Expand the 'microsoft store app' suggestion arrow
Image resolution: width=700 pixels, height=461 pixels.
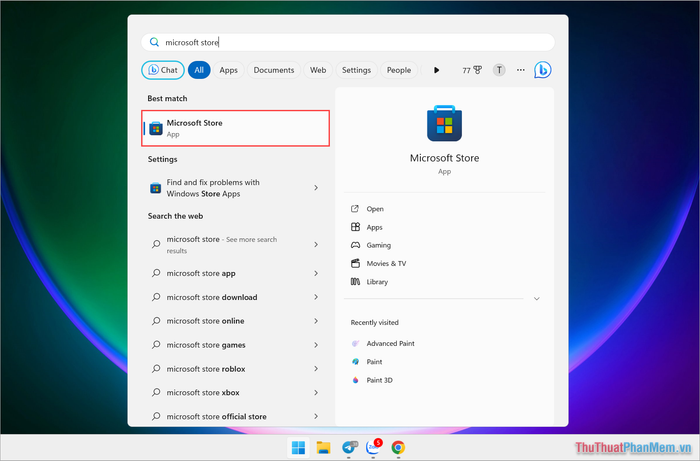click(316, 273)
